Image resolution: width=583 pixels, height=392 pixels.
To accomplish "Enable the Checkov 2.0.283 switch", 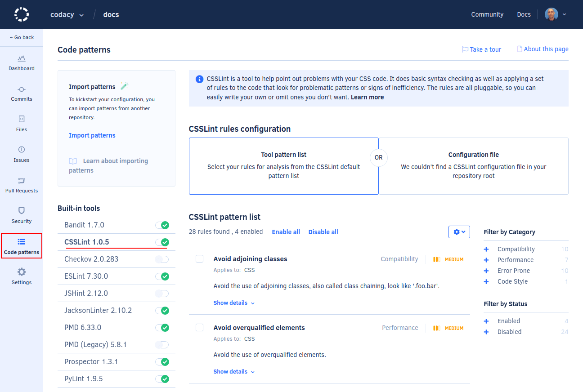I will pos(162,259).
